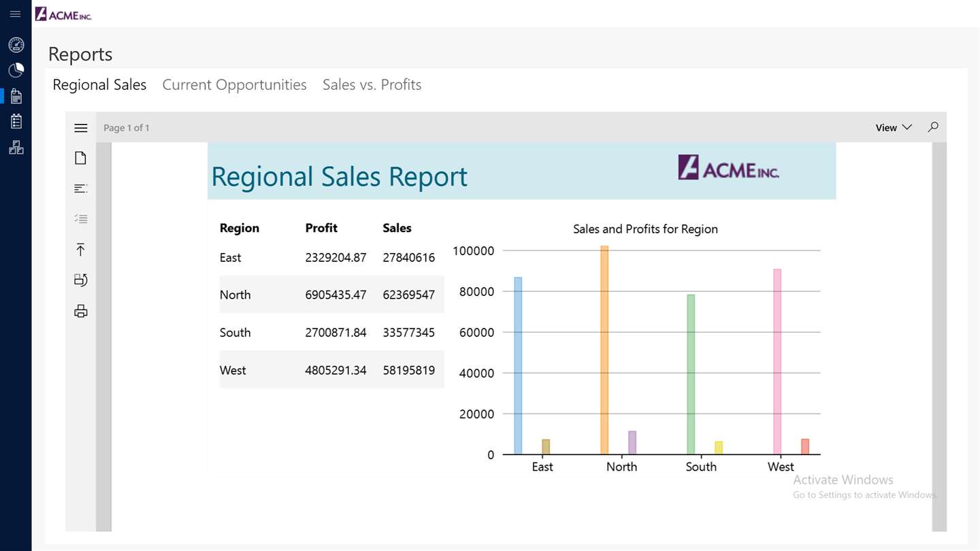Switch to the Sales vs. Profits tab
Screen dimensions: 980x551
(372, 85)
